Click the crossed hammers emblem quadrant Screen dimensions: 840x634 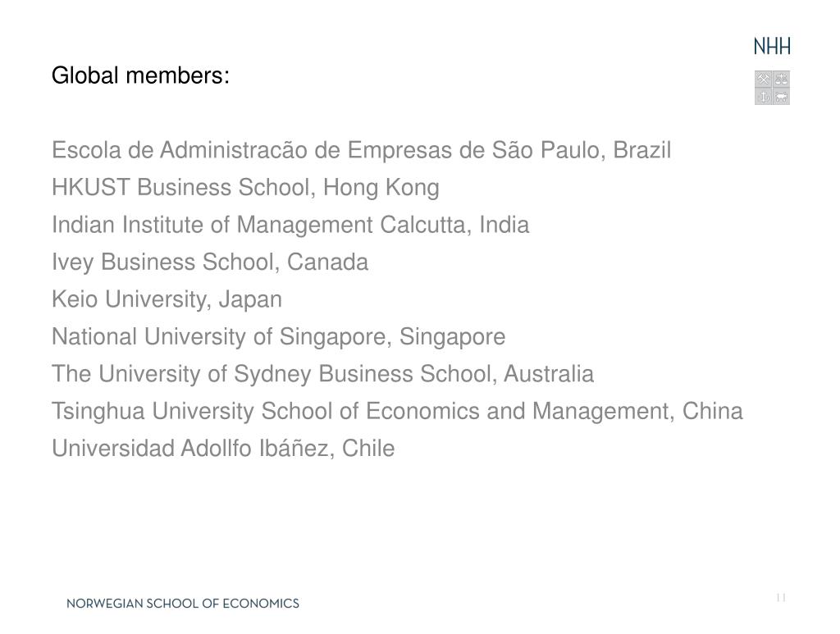(x=764, y=79)
